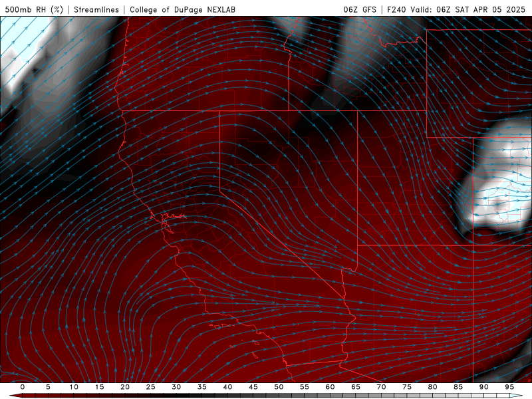The width and height of the screenshot is (532, 399).
Task: Click the '30' label on humidity scale
Action: coord(176,387)
